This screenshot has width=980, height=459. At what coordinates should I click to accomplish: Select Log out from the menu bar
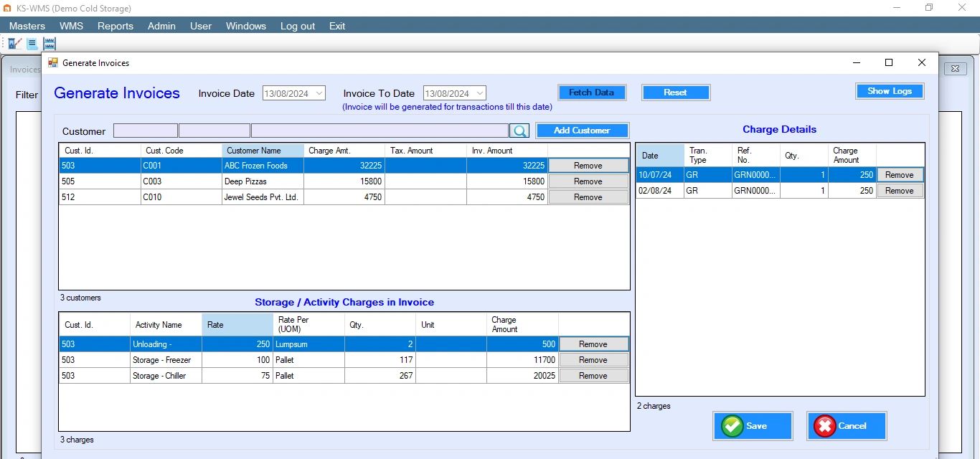297,26
